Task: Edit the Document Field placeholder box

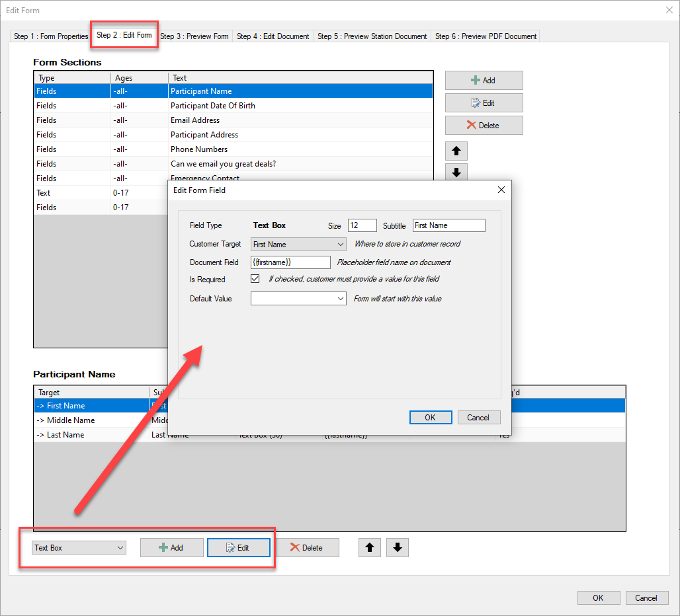Action: tap(290, 262)
